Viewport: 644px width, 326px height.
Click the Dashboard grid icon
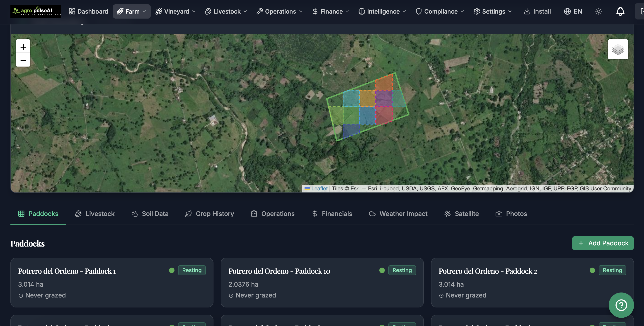72,11
